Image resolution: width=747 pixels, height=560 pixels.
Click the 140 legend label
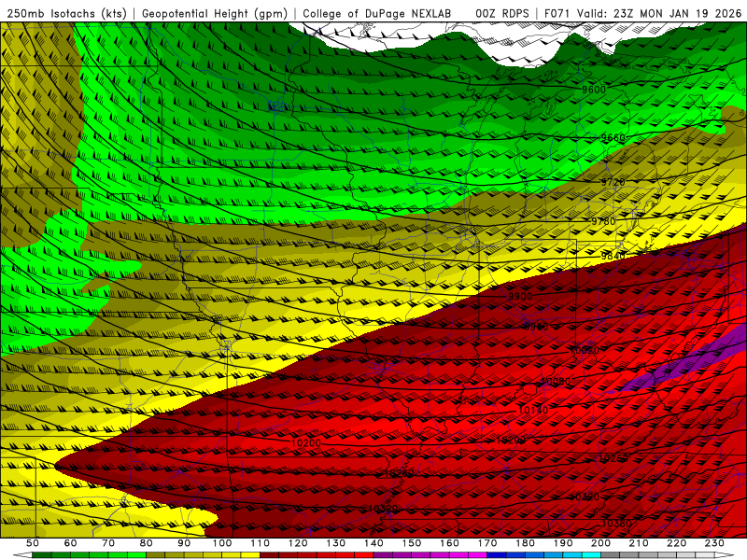[373, 543]
